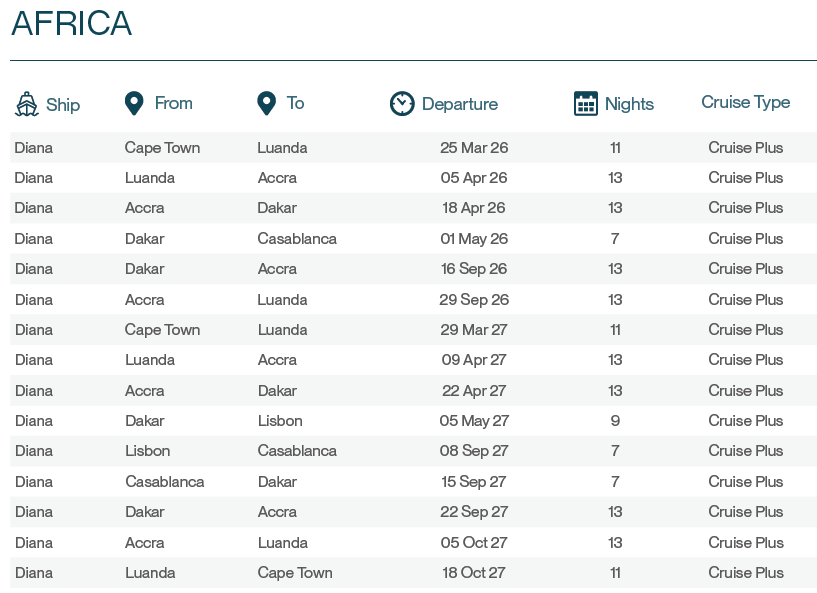Click Lisbon in the From column
Image resolution: width=817 pixels, height=593 pixels.
(147, 451)
